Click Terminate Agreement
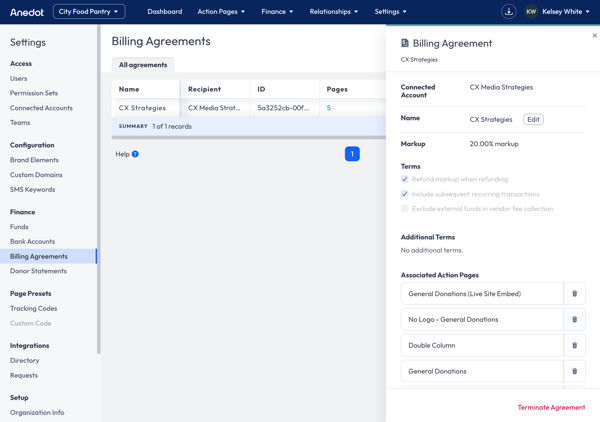 [551, 407]
